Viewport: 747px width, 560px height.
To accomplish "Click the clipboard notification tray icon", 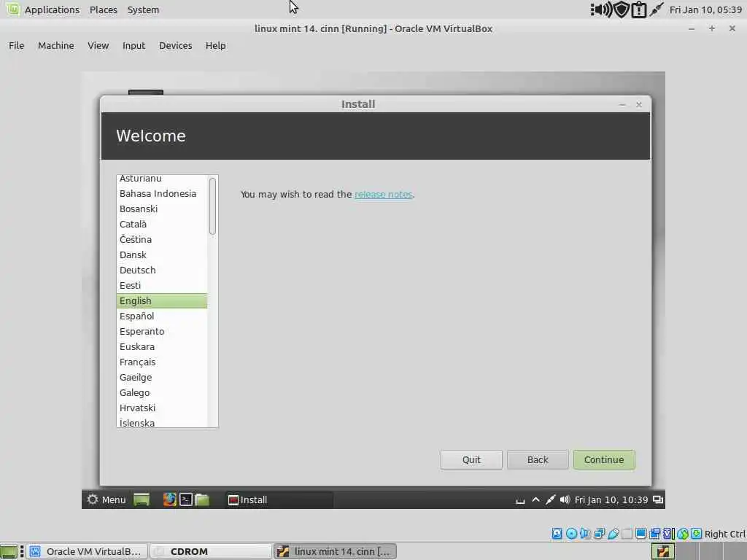I will pos(639,9).
